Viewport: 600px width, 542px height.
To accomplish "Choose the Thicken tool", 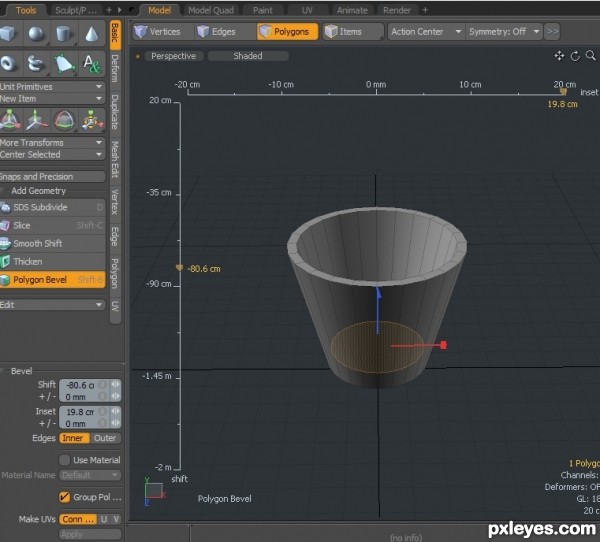I will [52, 262].
